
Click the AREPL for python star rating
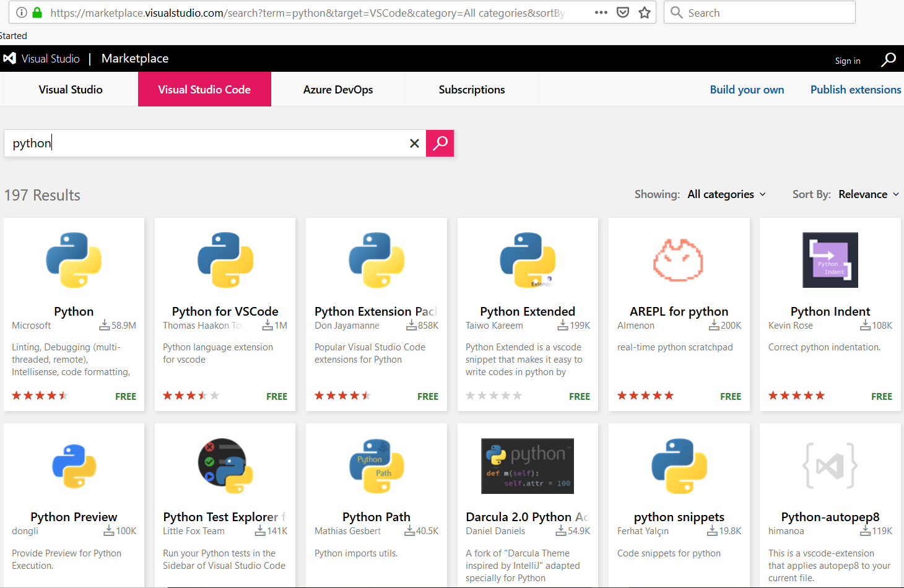(645, 396)
